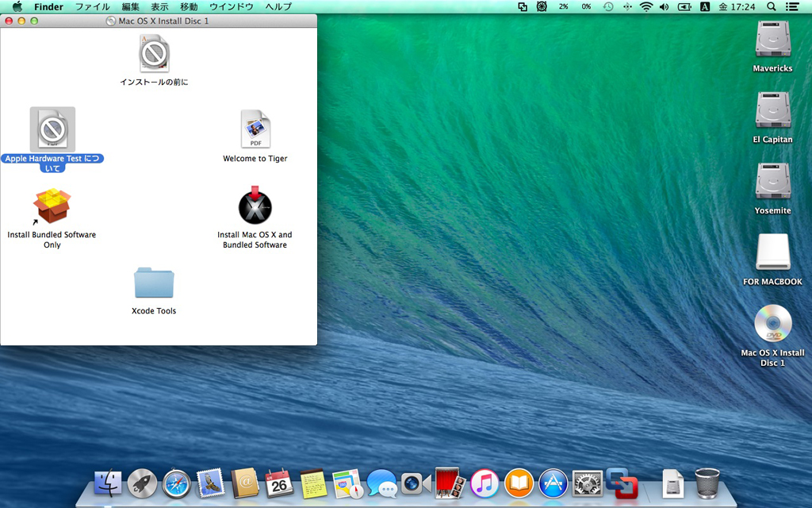Open the Time Machine status menu
Screen dimensions: 812x508
(608, 6)
